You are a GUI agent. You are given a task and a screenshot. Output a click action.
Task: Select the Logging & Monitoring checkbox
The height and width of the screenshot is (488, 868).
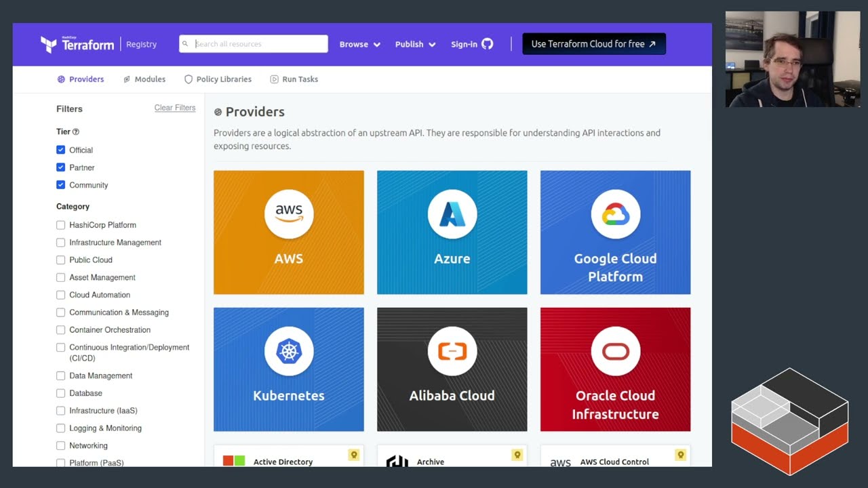coord(60,428)
